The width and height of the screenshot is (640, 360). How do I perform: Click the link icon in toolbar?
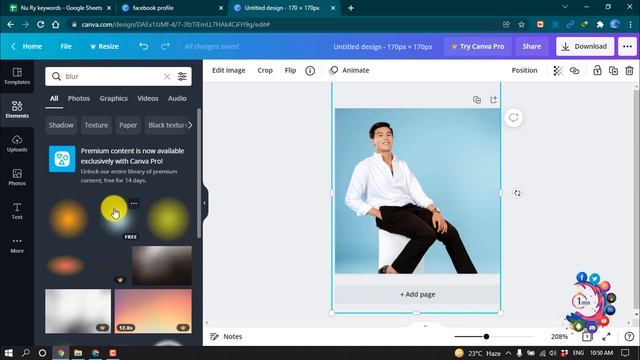pyautogui.click(x=574, y=71)
